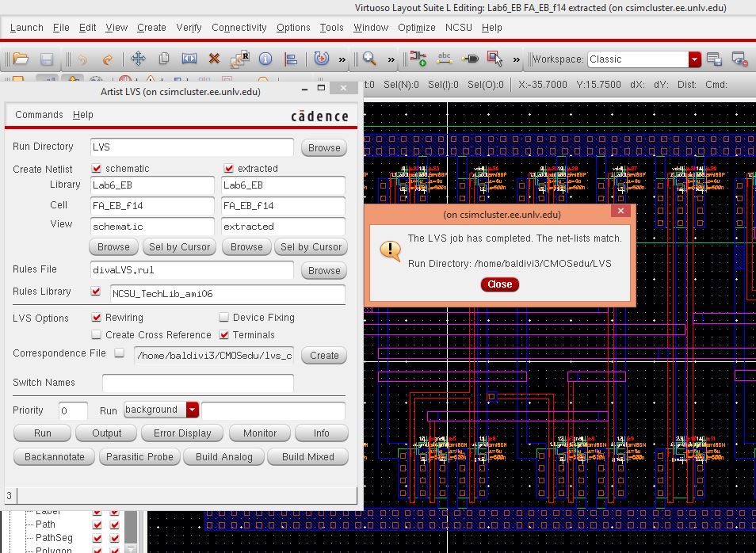Open the Workspace Classic dropdown
The width and height of the screenshot is (756, 553).
(x=694, y=59)
